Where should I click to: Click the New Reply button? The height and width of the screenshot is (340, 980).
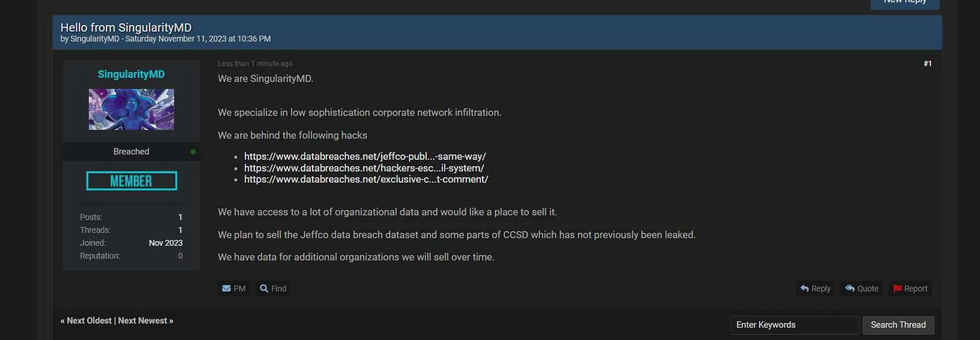click(905, 3)
